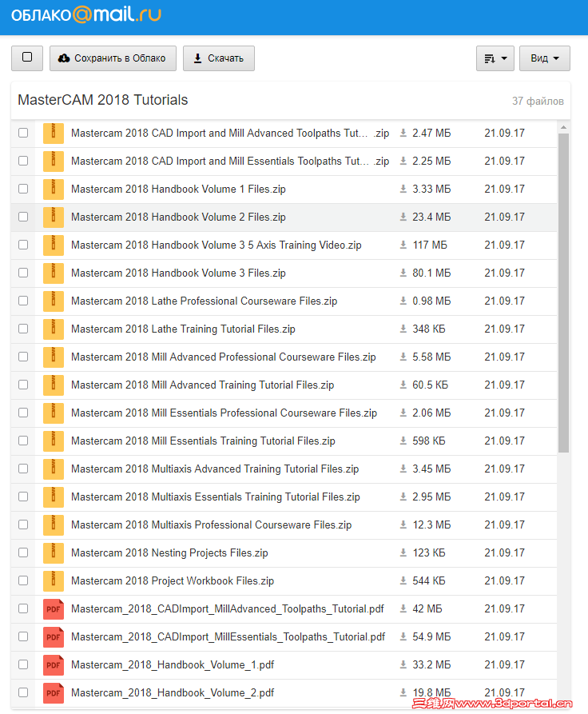
Task: Toggle the select-all checkbox in toolbar
Action: [27, 58]
